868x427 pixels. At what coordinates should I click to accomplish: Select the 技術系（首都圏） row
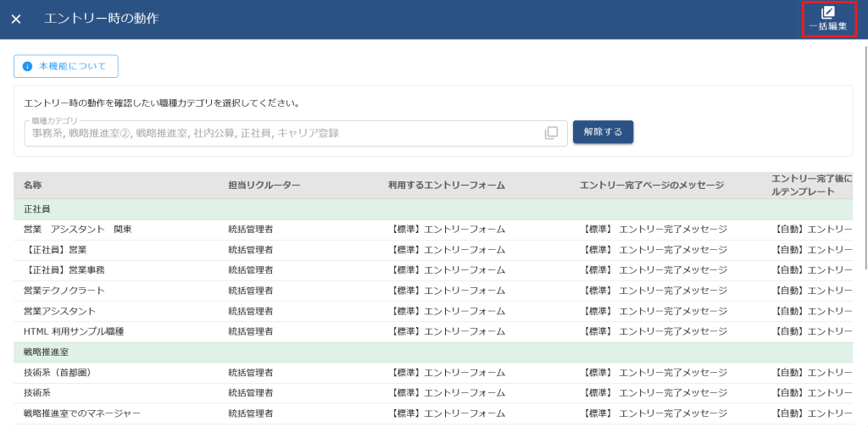57,373
